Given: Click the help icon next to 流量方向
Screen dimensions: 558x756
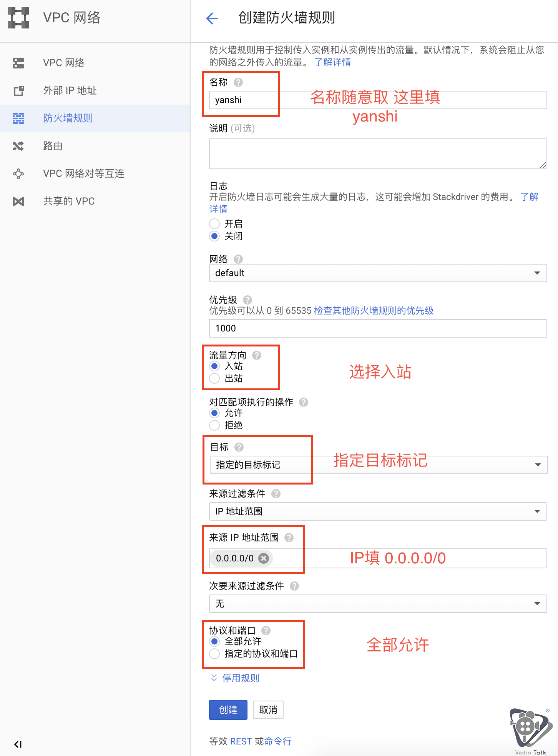Looking at the screenshot, I should pyautogui.click(x=257, y=355).
